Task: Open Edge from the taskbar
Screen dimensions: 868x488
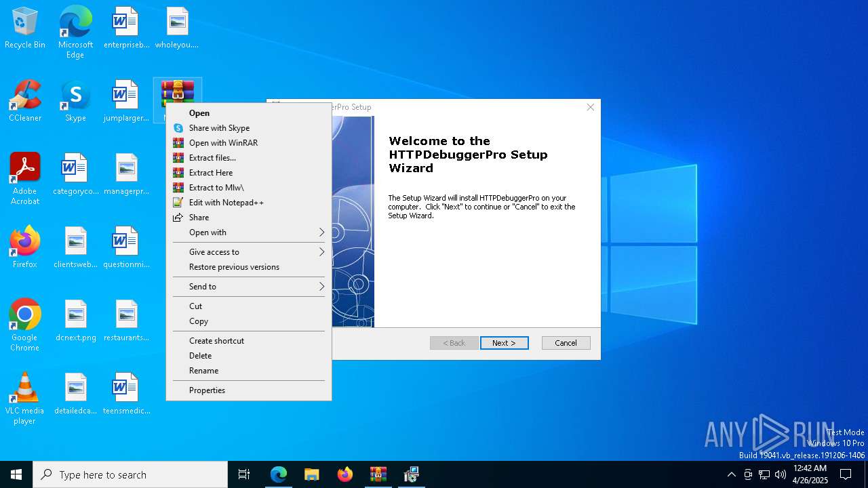Action: coord(279,474)
